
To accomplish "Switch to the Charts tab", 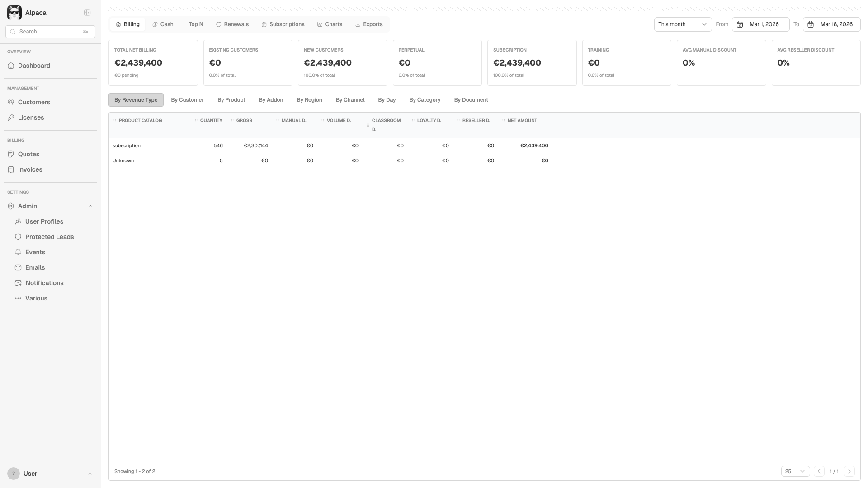I will [330, 24].
